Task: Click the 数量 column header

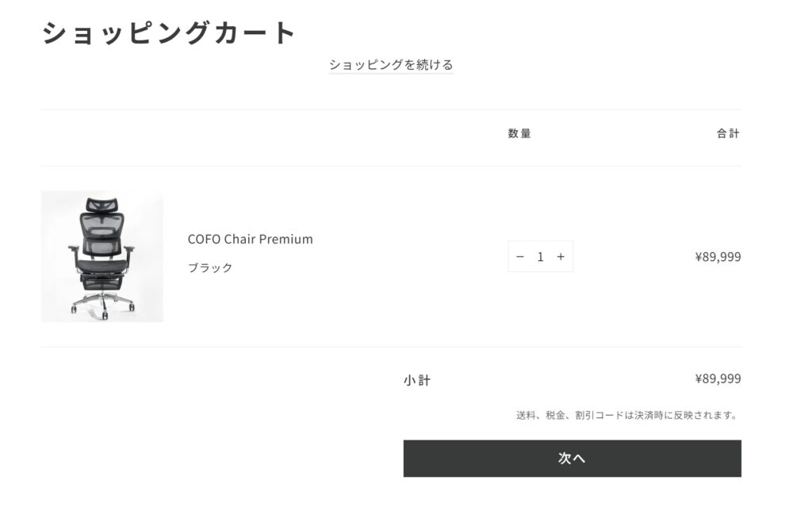Action: (x=519, y=133)
